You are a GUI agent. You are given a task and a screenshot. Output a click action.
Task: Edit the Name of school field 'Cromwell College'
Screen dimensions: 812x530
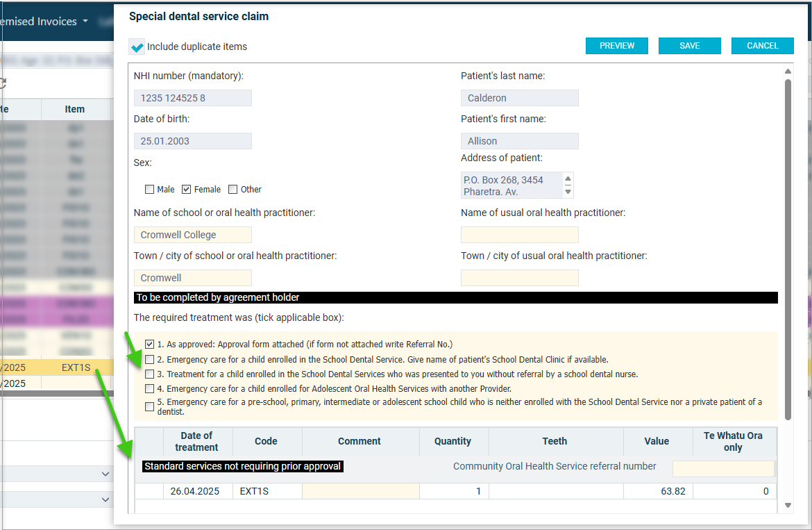pyautogui.click(x=193, y=235)
